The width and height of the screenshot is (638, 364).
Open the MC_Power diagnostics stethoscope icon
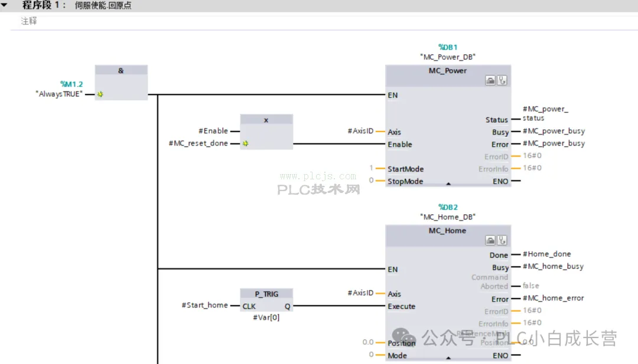click(502, 80)
